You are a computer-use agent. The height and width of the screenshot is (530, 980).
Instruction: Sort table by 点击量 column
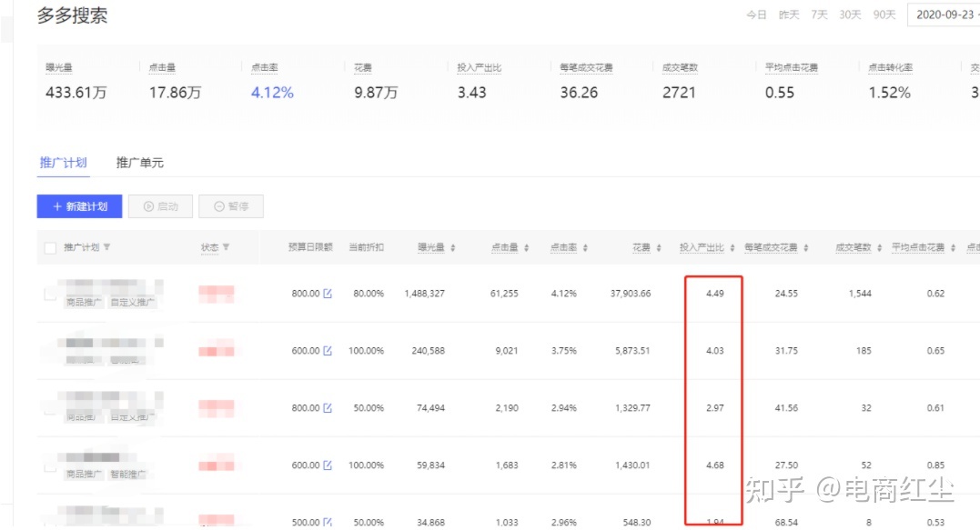[526, 248]
